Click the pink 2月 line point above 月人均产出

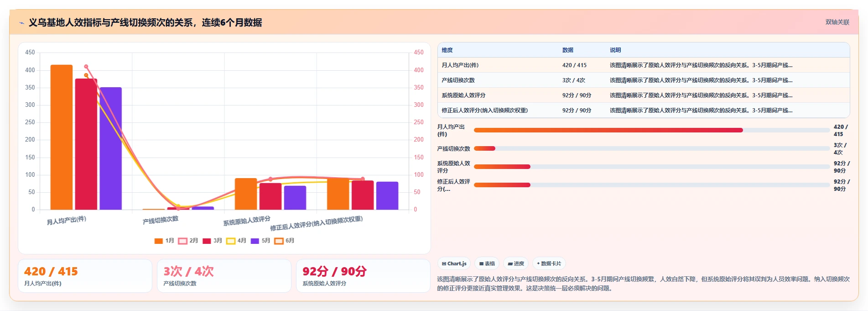click(x=86, y=67)
